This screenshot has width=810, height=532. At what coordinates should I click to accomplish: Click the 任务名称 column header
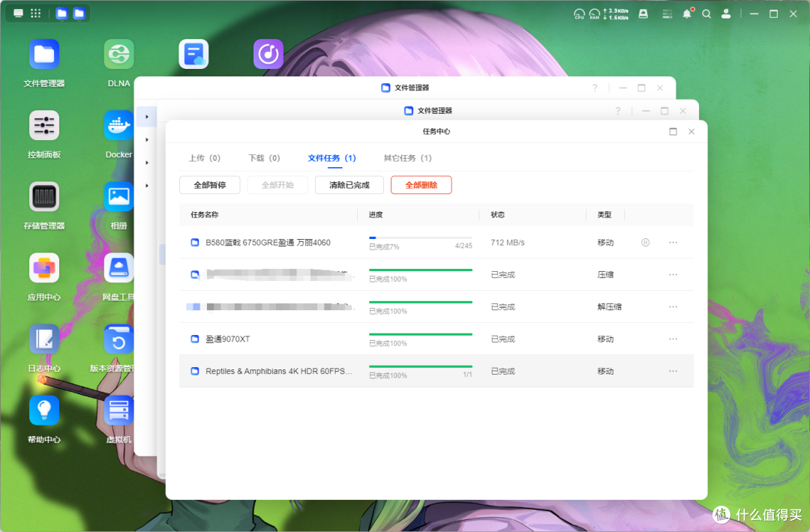pos(205,214)
